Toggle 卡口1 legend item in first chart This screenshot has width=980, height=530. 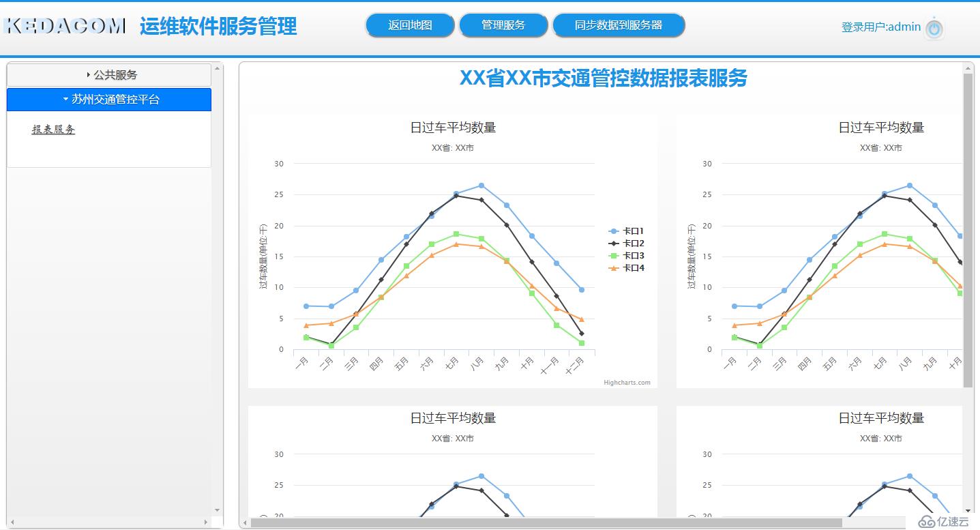626,231
